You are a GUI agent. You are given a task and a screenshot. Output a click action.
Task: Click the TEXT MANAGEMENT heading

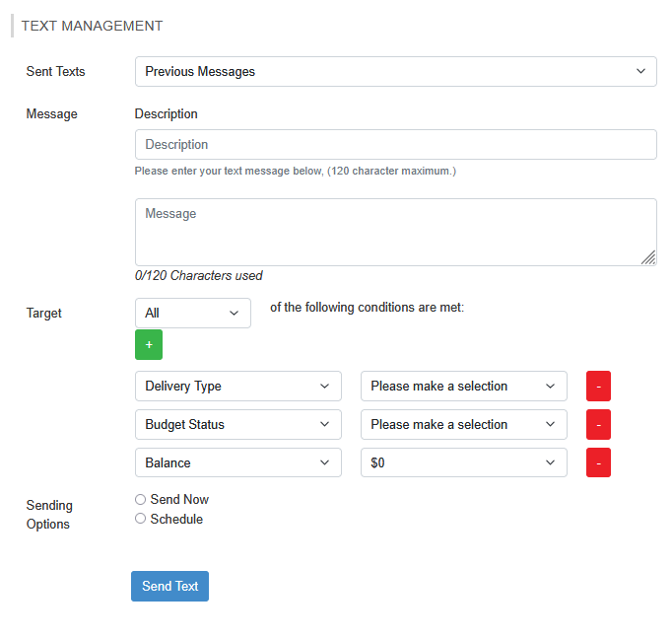pos(92,26)
